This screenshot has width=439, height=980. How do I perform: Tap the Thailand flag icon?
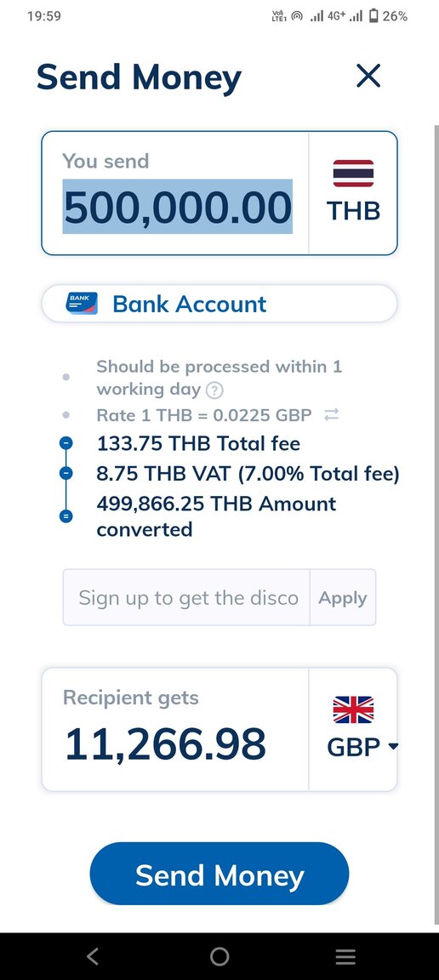point(353,174)
